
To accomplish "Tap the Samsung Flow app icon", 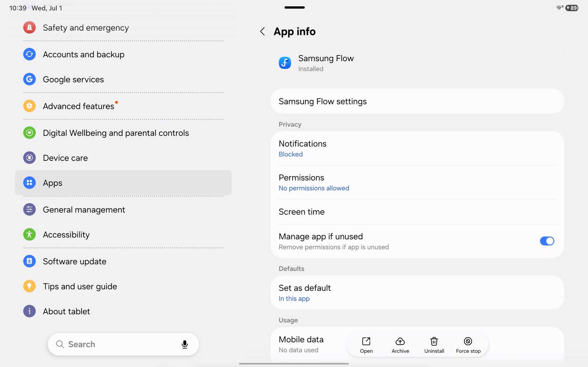I will click(x=285, y=63).
